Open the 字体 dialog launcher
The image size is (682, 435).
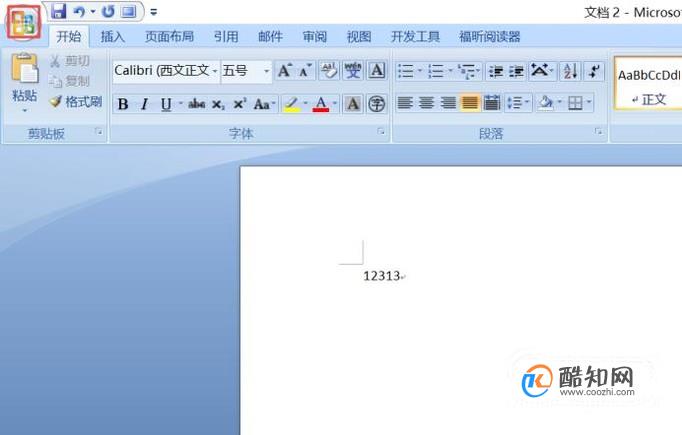coord(381,131)
